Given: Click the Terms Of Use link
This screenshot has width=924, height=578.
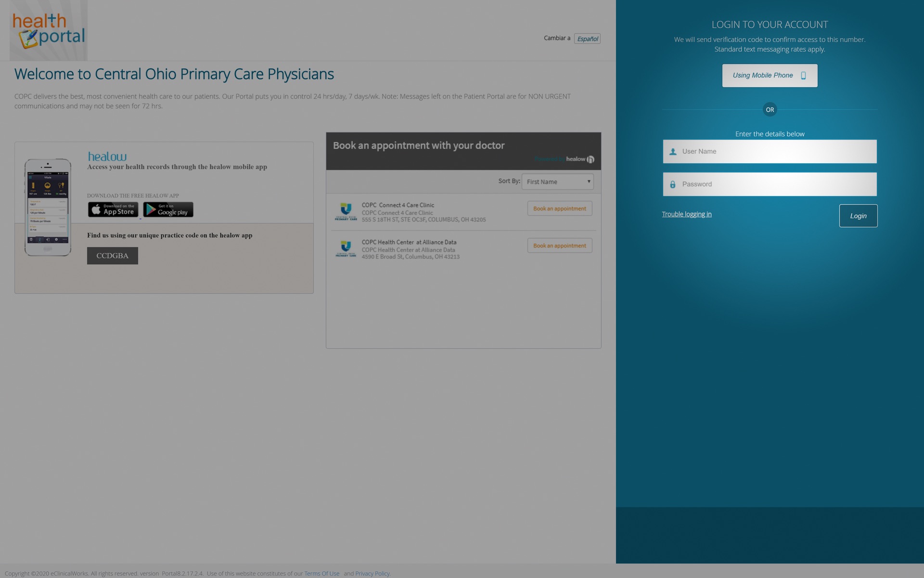Looking at the screenshot, I should [322, 573].
